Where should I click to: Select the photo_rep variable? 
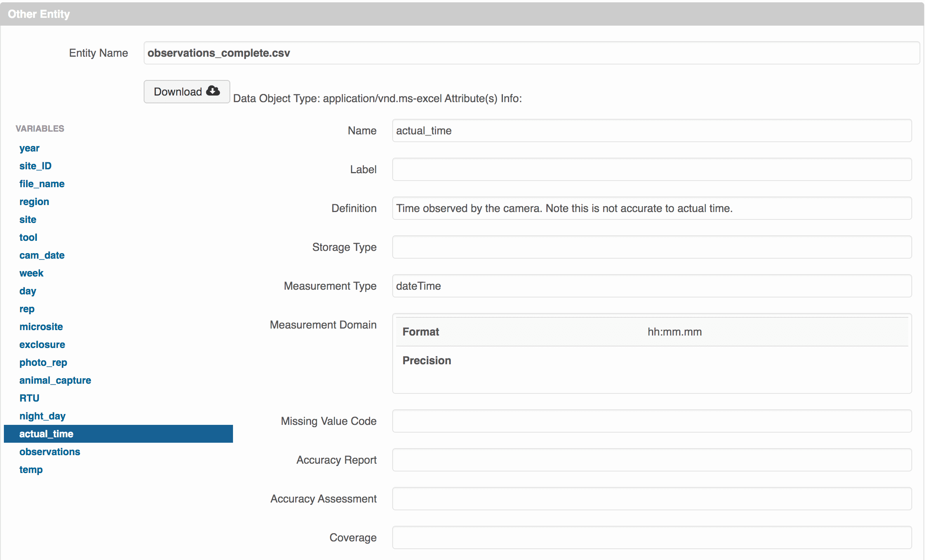coord(43,362)
